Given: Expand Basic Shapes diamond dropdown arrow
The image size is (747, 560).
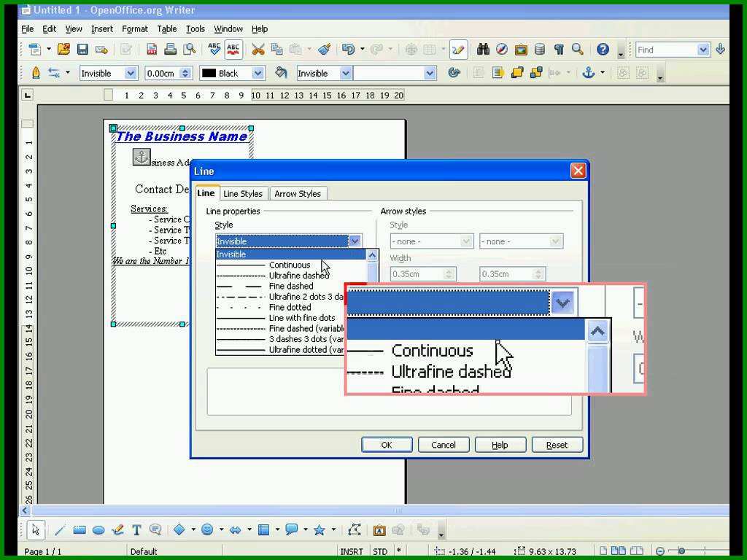Looking at the screenshot, I should [193, 529].
